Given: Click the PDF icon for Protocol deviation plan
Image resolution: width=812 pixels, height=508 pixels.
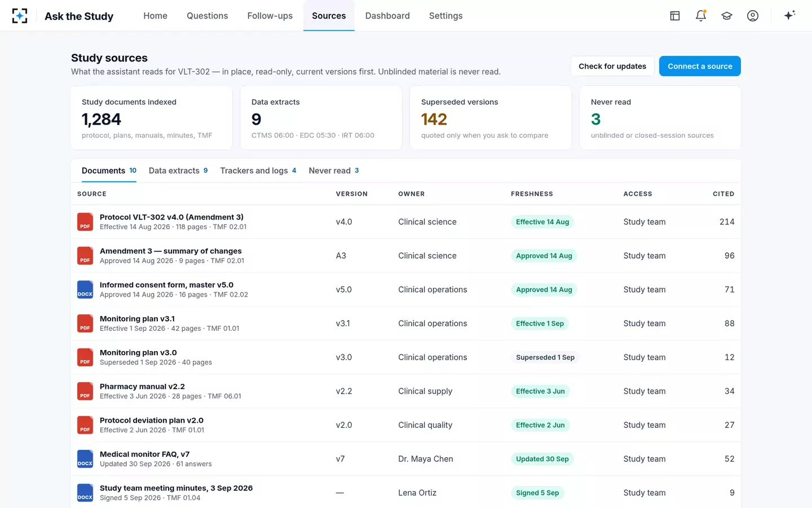Looking at the screenshot, I should pyautogui.click(x=85, y=425).
